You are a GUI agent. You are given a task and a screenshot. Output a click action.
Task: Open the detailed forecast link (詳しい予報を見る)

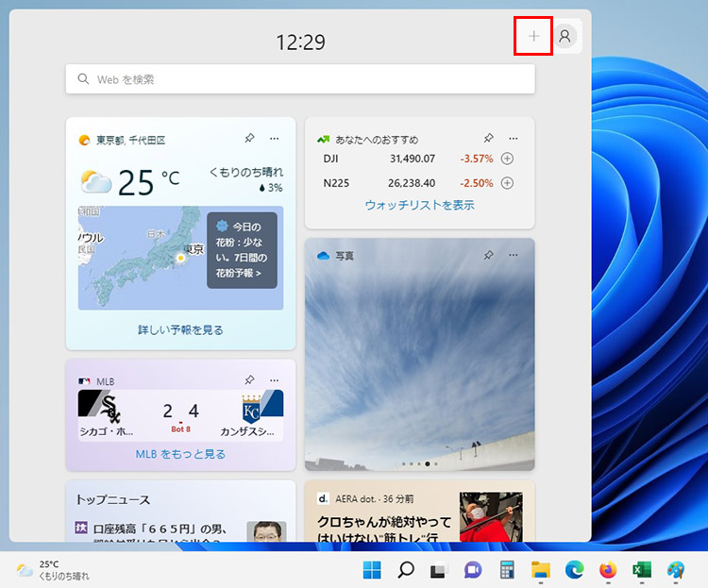pyautogui.click(x=180, y=329)
